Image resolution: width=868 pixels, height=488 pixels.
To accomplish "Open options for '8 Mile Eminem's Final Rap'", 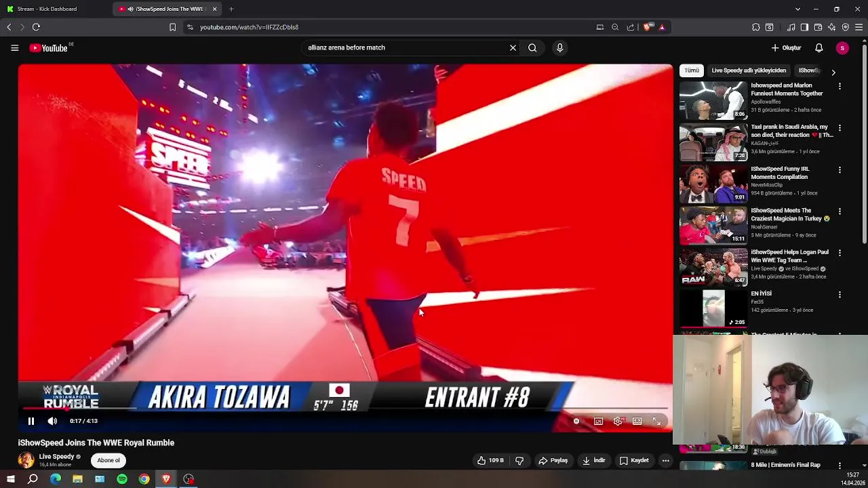I will click(x=840, y=466).
